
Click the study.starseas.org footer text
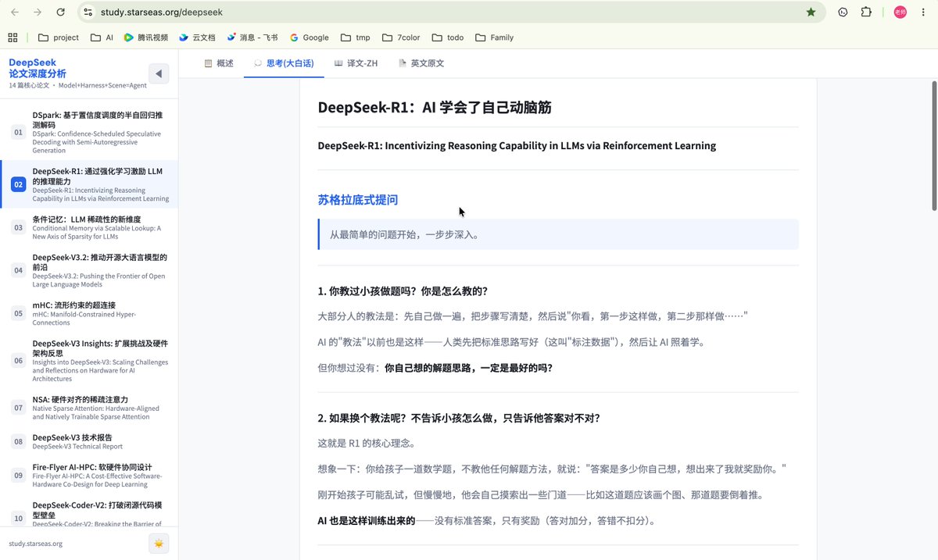(36, 544)
